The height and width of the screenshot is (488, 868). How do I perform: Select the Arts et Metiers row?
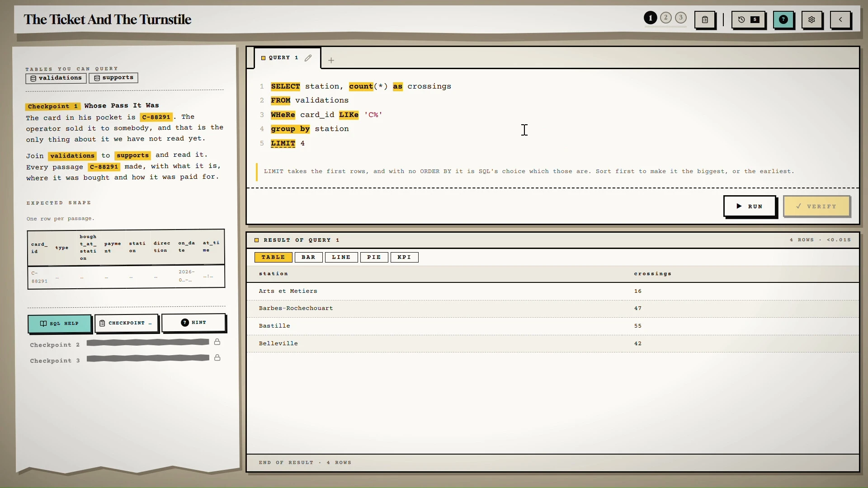click(x=552, y=291)
